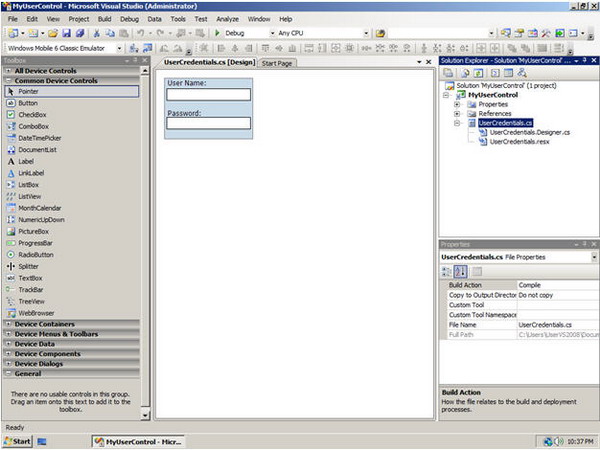
Task: Click the Save toolbar icon
Action: [x=66, y=33]
